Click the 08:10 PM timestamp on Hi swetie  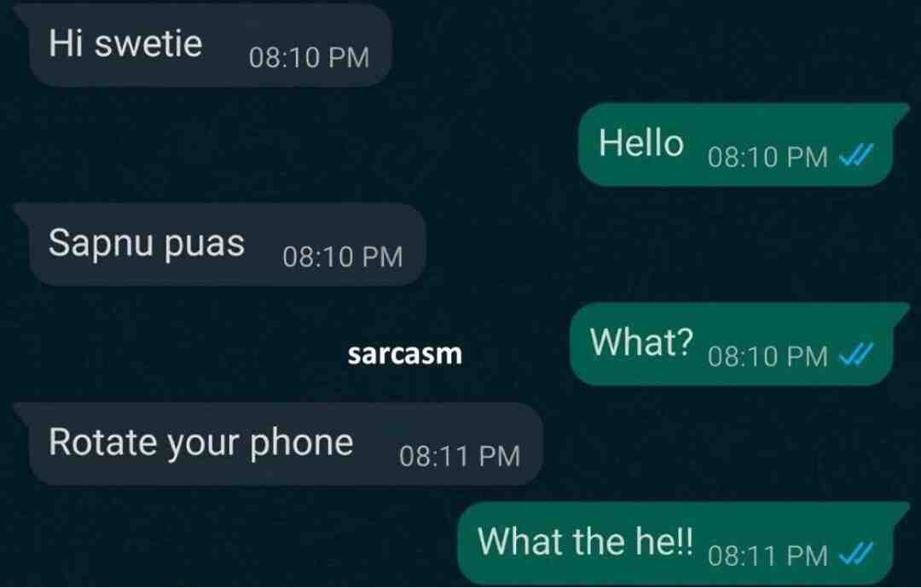coord(309,57)
